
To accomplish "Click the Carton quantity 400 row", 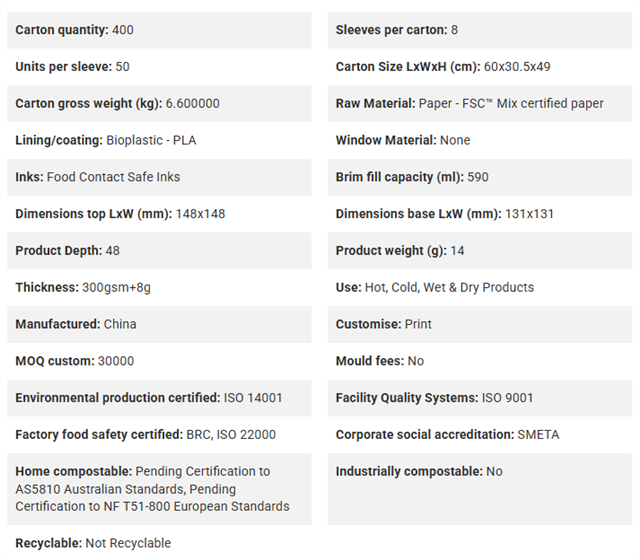I will (159, 30).
